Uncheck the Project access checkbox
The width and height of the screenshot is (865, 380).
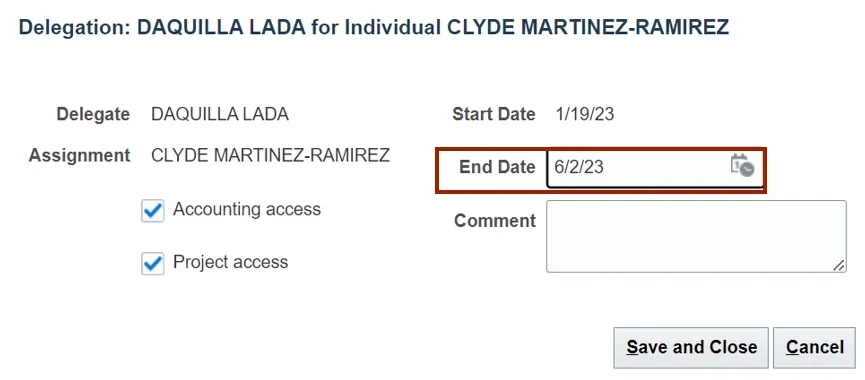152,264
